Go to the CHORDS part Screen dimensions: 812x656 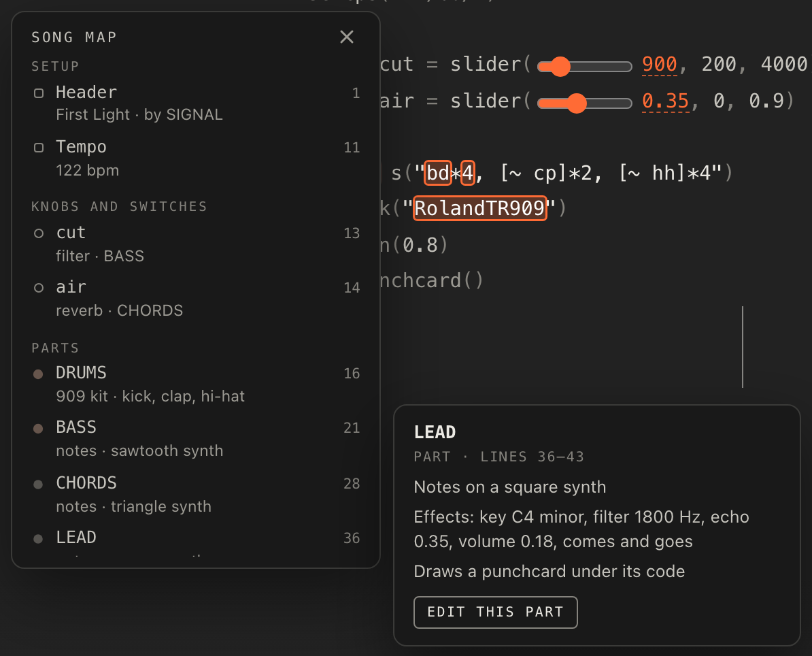point(197,494)
